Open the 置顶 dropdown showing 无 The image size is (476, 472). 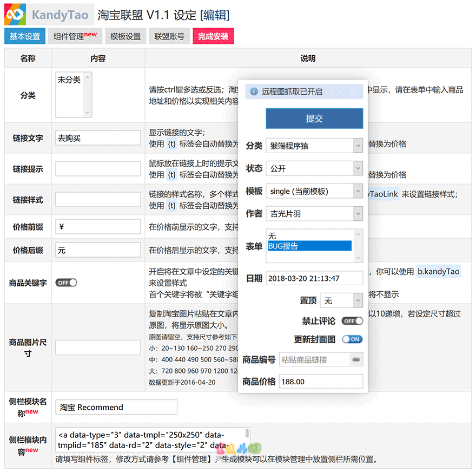pos(342,301)
